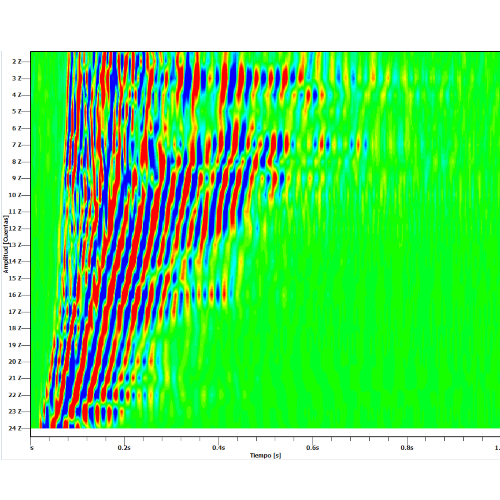Image resolution: width=500 pixels, height=500 pixels.
Task: Click the 9 Z trace label
Action: (x=17, y=178)
